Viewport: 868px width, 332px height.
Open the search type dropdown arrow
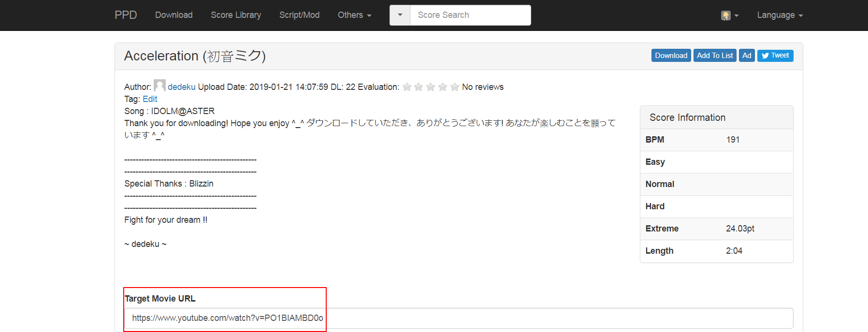coord(400,15)
